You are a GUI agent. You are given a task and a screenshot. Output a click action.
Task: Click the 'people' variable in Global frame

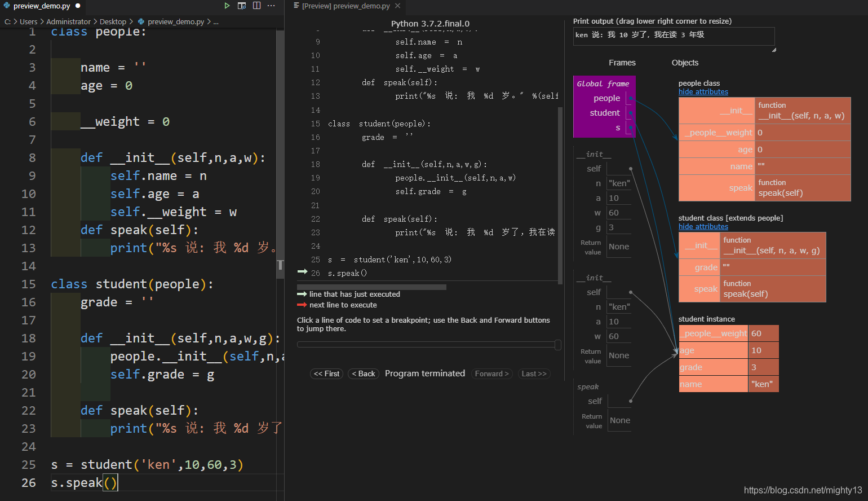[x=606, y=98]
